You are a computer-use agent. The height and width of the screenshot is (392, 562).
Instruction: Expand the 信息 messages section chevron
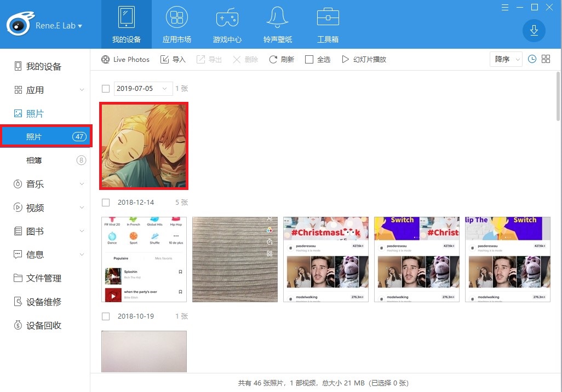[x=82, y=255]
